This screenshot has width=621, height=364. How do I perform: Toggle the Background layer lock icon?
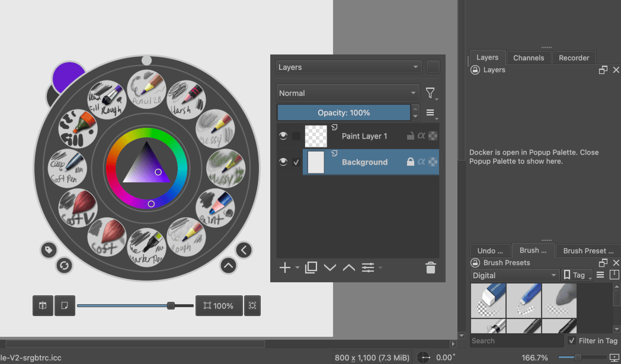point(410,162)
